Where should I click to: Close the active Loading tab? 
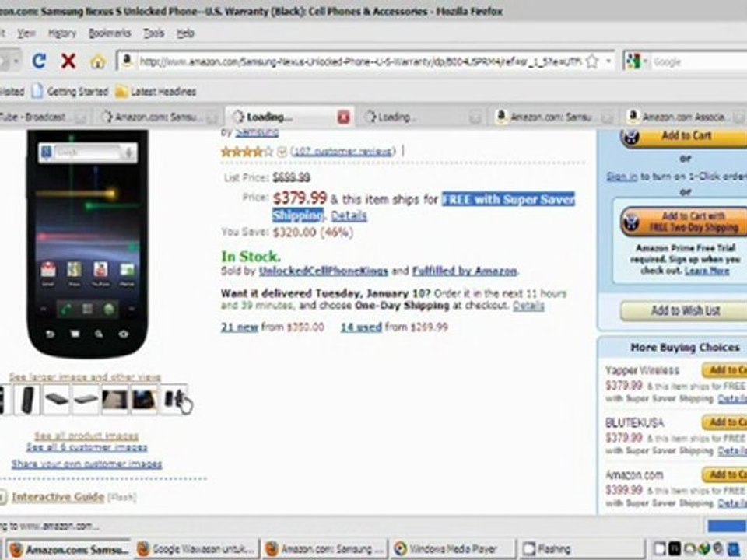click(x=343, y=117)
